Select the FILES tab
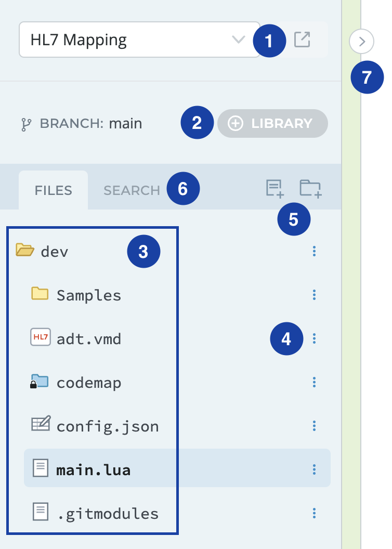Image resolution: width=392 pixels, height=549 pixels. point(53,190)
